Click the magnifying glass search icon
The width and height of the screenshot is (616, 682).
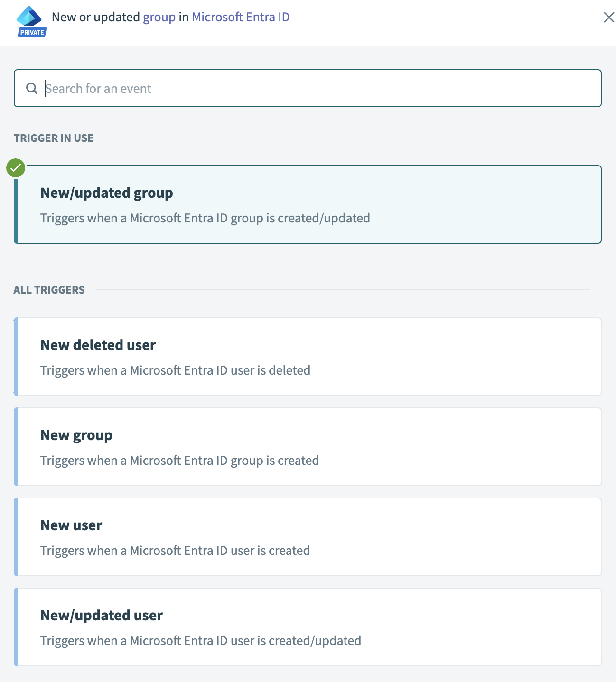coord(32,88)
